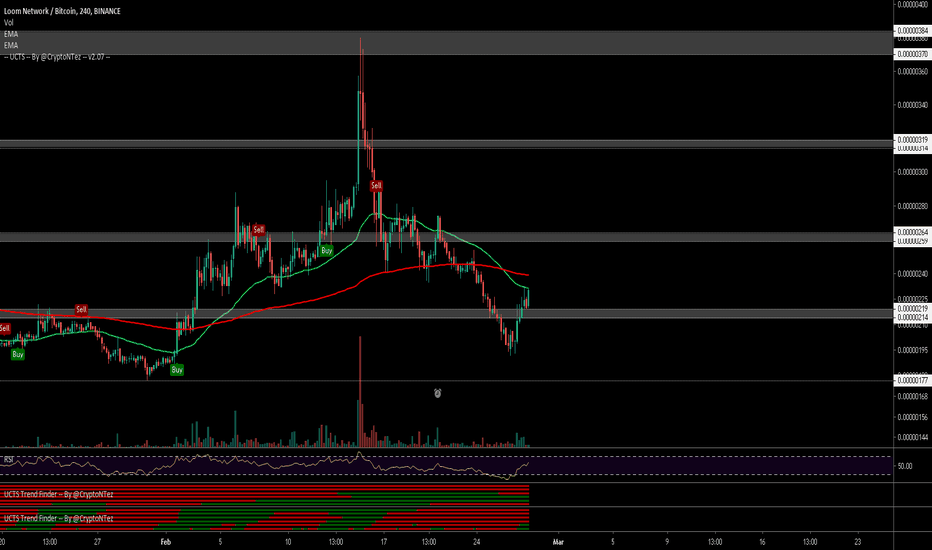This screenshot has height=550, width=932.
Task: Click the Sell marker near the price peak
Action: point(376,186)
